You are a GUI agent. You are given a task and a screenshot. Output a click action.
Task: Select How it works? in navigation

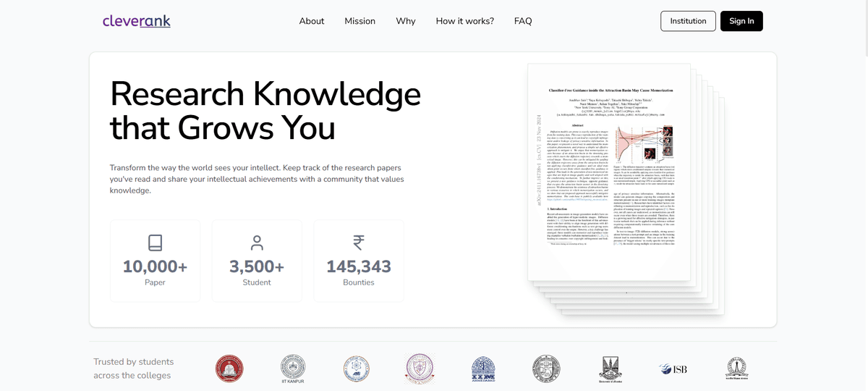pyautogui.click(x=465, y=21)
